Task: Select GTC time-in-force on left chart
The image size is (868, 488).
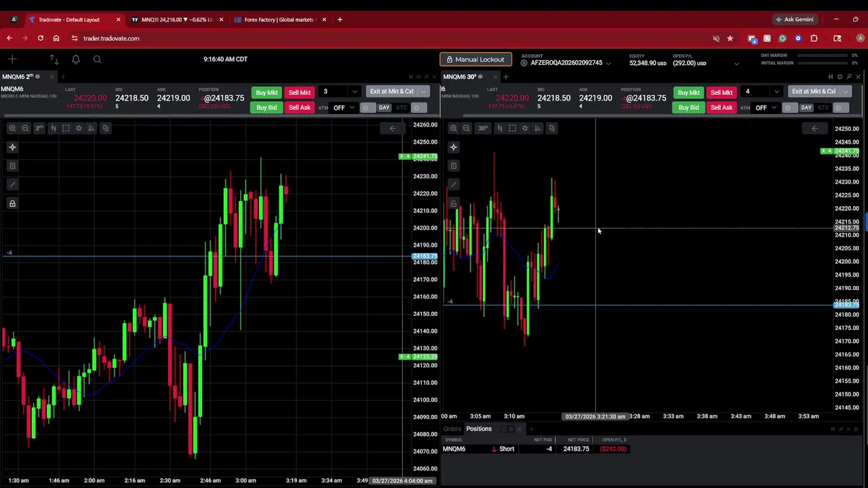Action: tap(401, 108)
